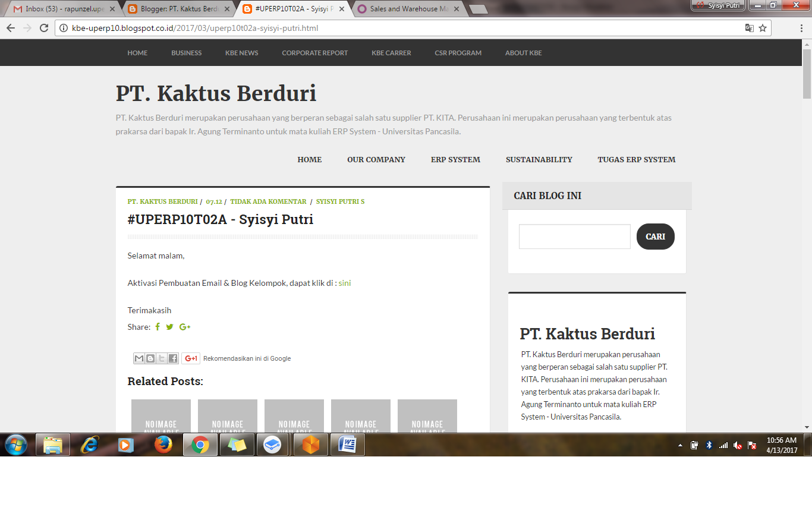Click the Syisyi Putri Chrome profile button
Image resolution: width=812 pixels, height=523 pixels.
[x=718, y=5]
